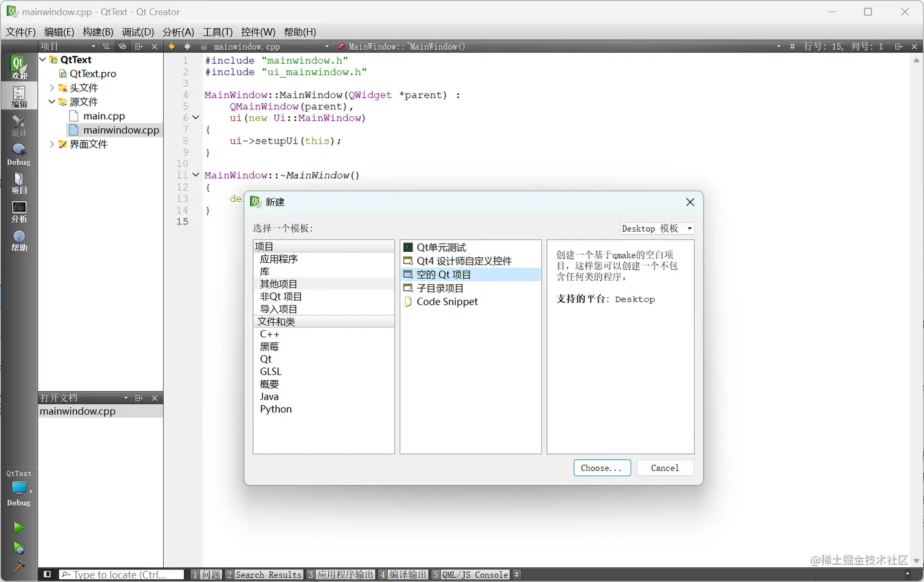This screenshot has width=924, height=582.
Task: Open the 构建(B) menu
Action: pos(98,32)
